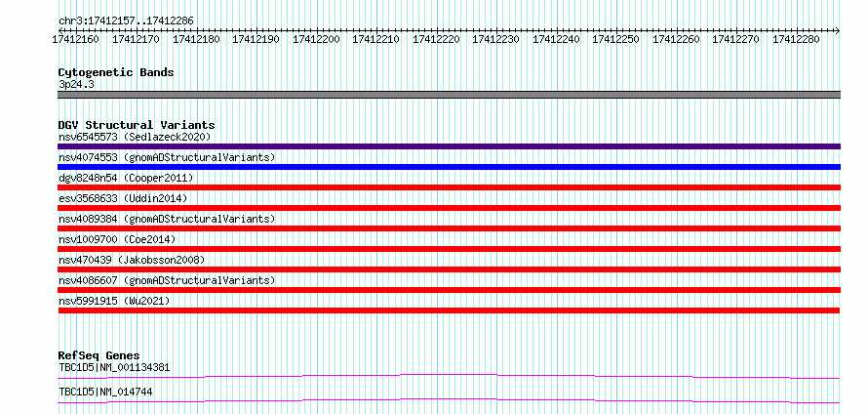The width and height of the screenshot is (868, 414).
Task: Open the DGV Structural Variants track heading
Action: pos(137,125)
